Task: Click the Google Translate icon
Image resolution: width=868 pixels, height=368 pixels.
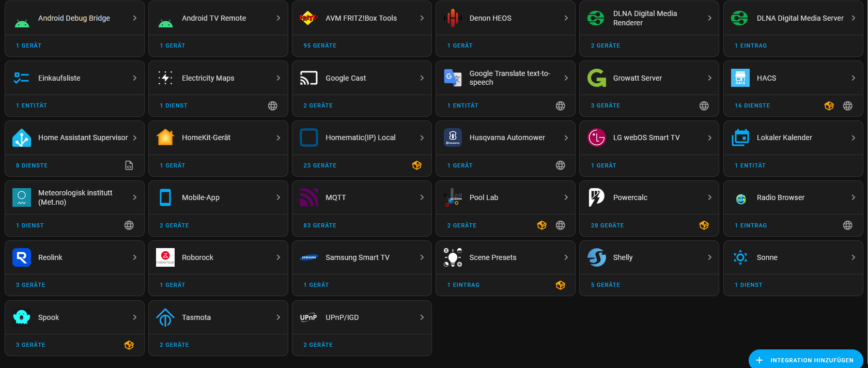Action: pyautogui.click(x=453, y=78)
